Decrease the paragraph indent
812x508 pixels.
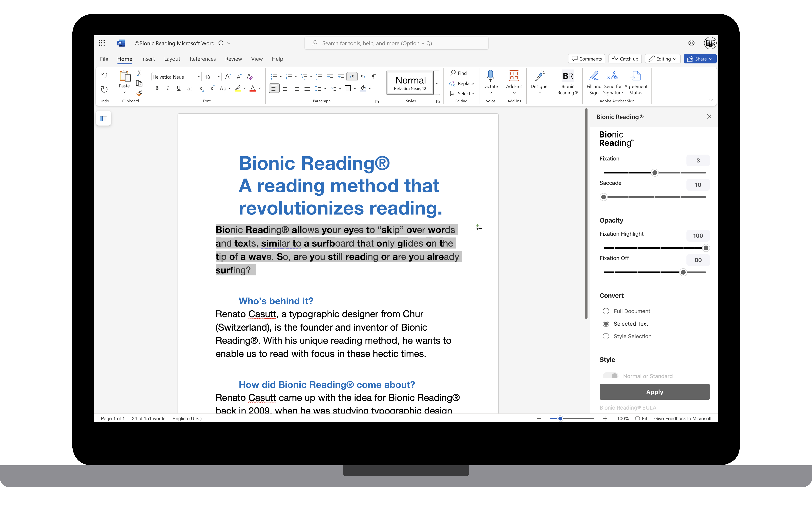330,77
